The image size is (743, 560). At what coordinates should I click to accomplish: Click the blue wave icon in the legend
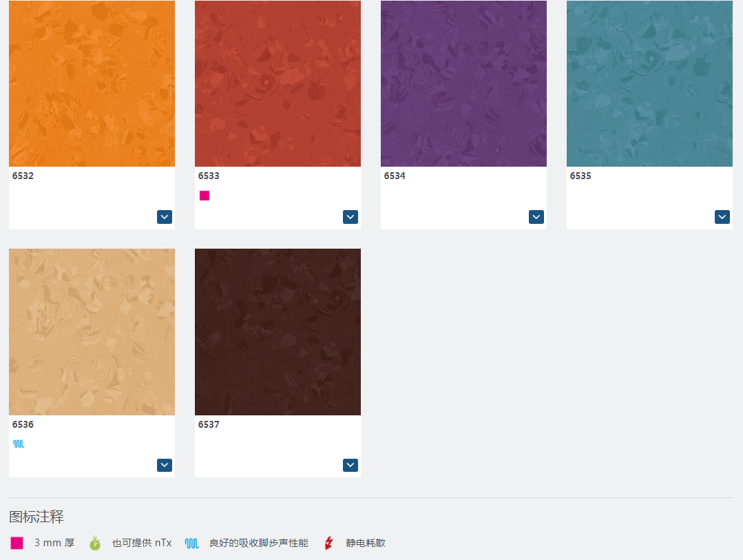point(192,543)
